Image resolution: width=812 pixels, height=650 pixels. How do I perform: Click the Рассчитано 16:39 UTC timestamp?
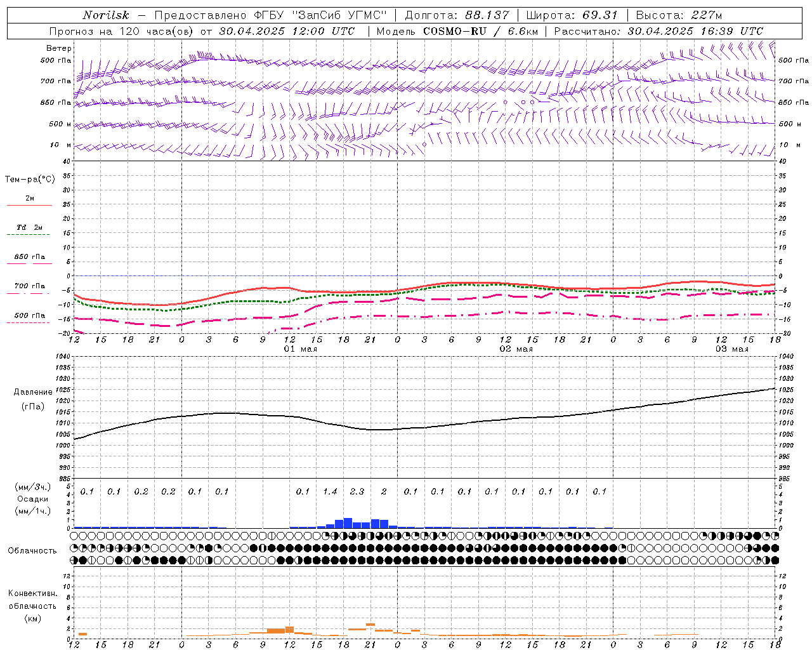tap(658, 31)
